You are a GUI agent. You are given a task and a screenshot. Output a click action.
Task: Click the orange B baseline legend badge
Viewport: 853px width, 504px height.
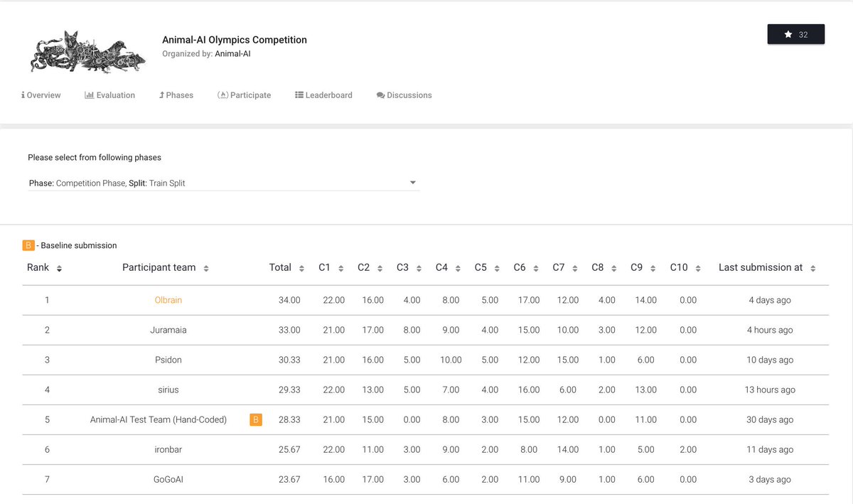pos(28,245)
